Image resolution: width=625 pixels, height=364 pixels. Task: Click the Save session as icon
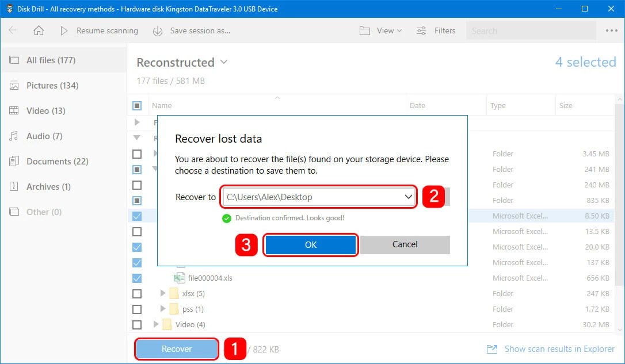pos(157,30)
